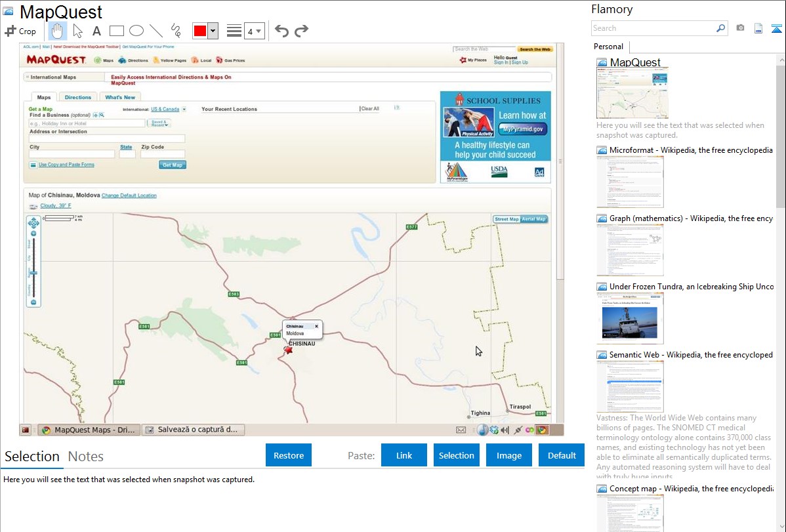Click the Link paste button

(x=404, y=455)
